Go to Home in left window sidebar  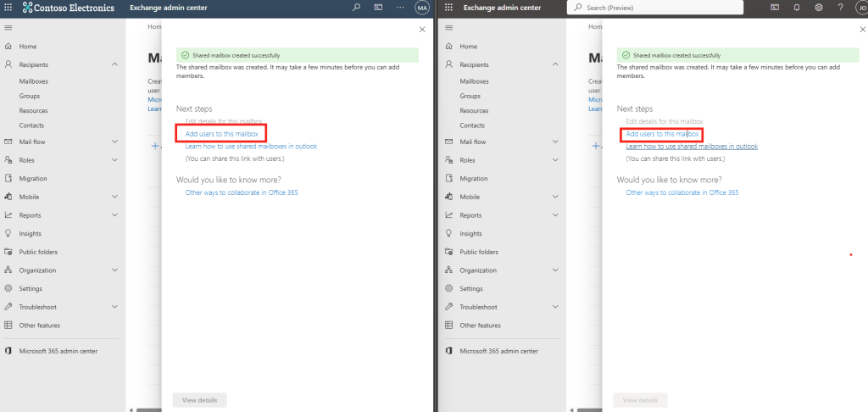pyautogui.click(x=28, y=47)
